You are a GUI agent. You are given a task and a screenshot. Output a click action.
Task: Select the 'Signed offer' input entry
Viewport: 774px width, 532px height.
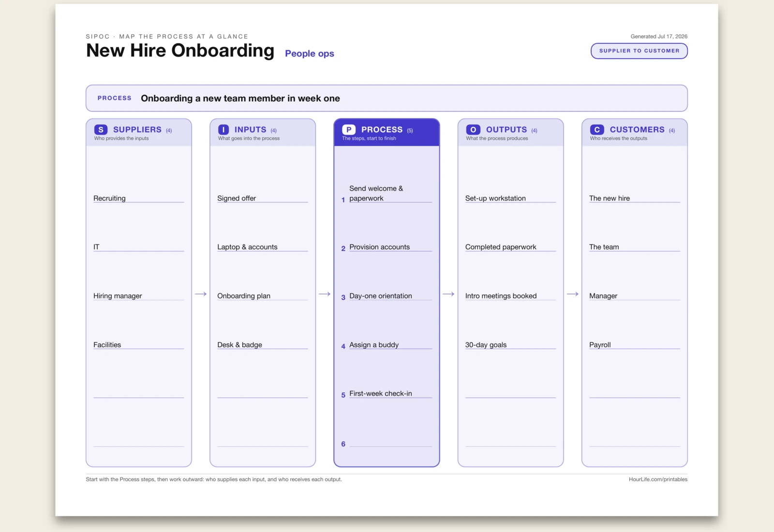(x=237, y=198)
